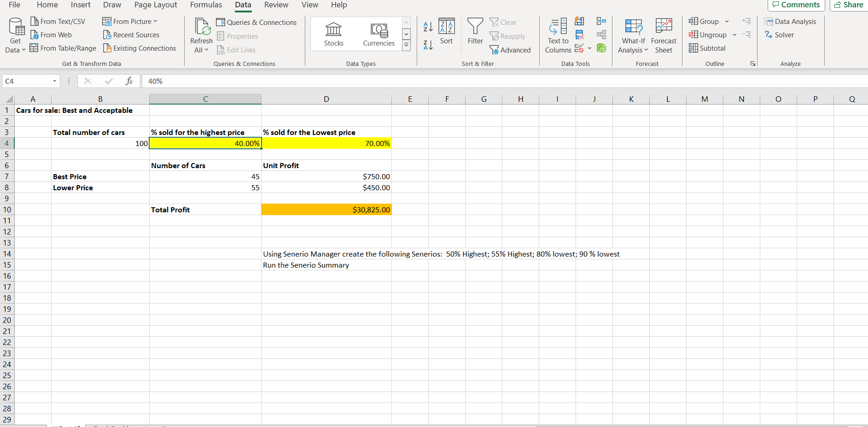
Task: Click the Get Data icon
Action: click(17, 27)
